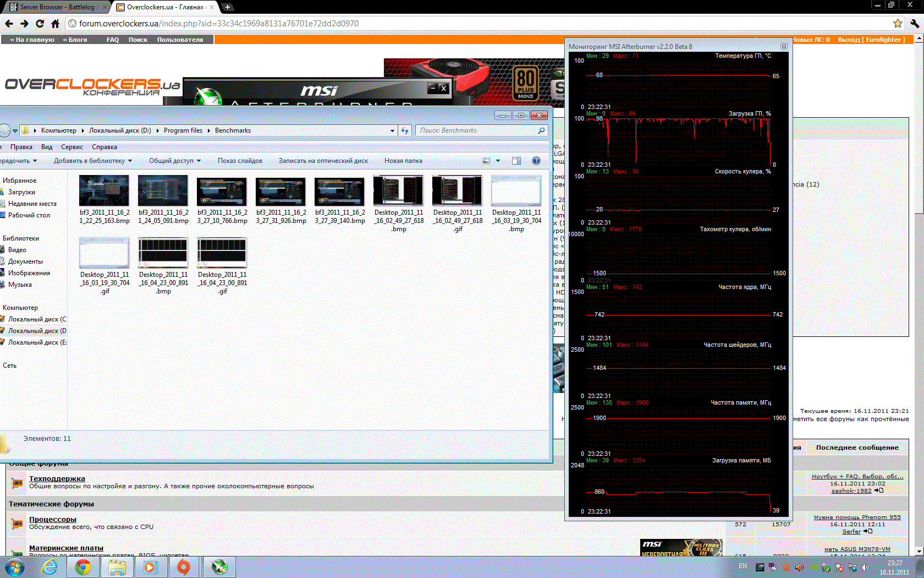Screen dimensions: 924x578
Task: Open Chrome home page button
Action: click(55, 24)
